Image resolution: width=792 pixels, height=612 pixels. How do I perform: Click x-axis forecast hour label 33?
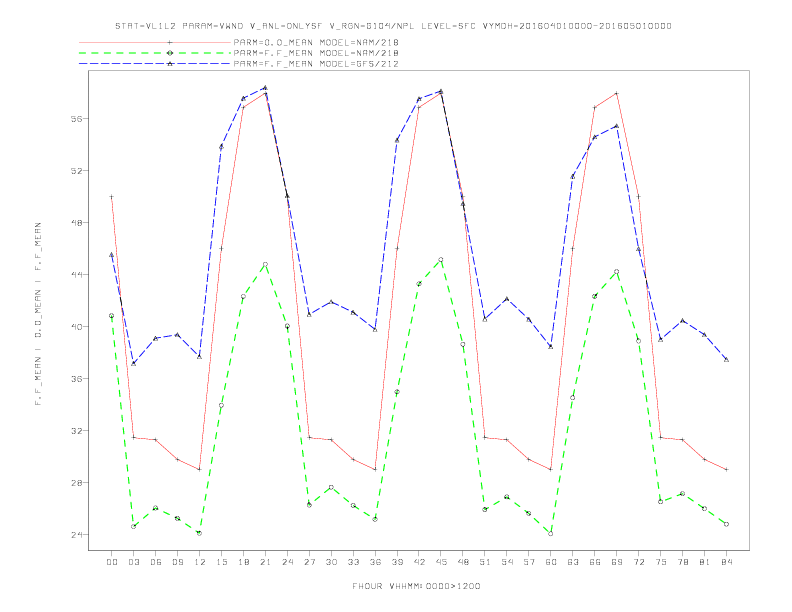[x=353, y=562]
